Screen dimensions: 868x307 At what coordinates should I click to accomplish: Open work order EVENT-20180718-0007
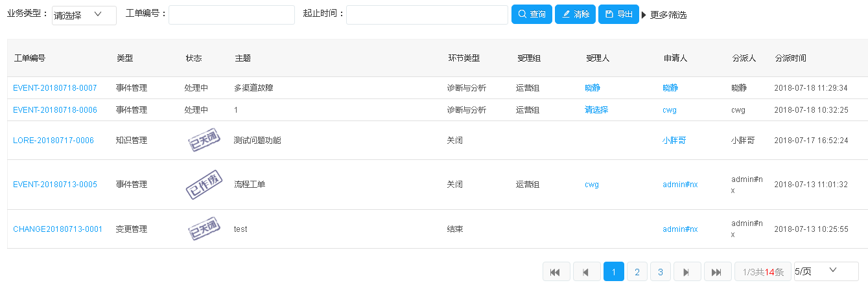pyautogui.click(x=55, y=88)
